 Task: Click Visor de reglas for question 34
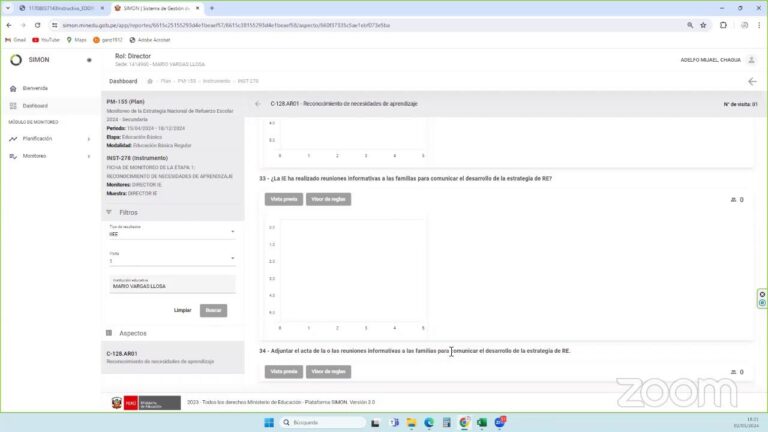328,372
